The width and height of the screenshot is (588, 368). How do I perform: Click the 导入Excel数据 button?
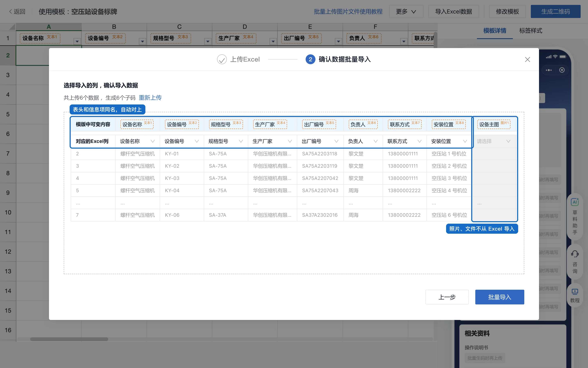click(x=453, y=11)
